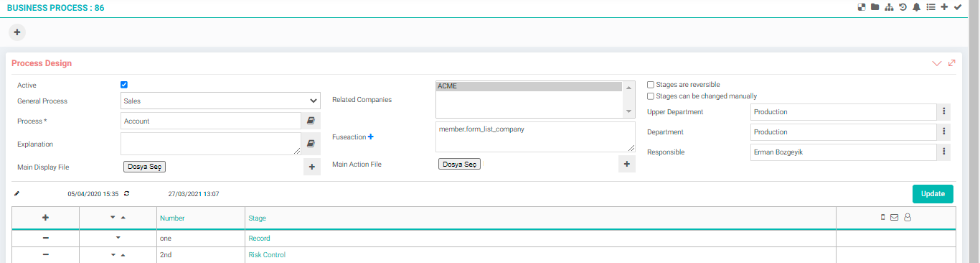Click the Responsible input field
980x263 pixels.
pyautogui.click(x=844, y=152)
